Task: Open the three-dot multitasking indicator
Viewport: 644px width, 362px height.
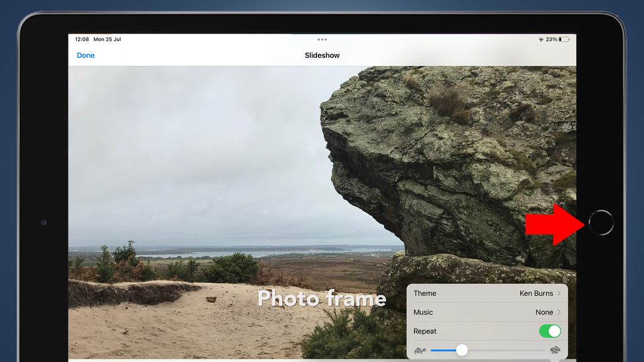Action: click(322, 39)
